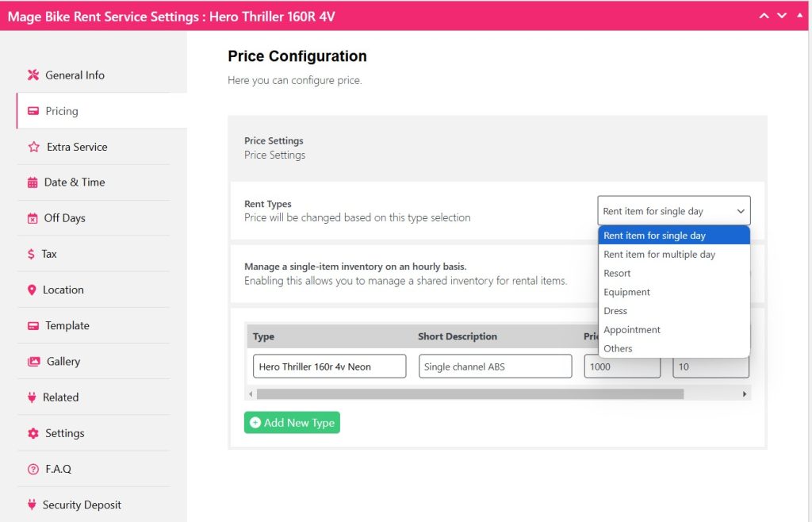Click the horizontal scrollbar under the price table
This screenshot has width=812, height=522.
(469, 394)
